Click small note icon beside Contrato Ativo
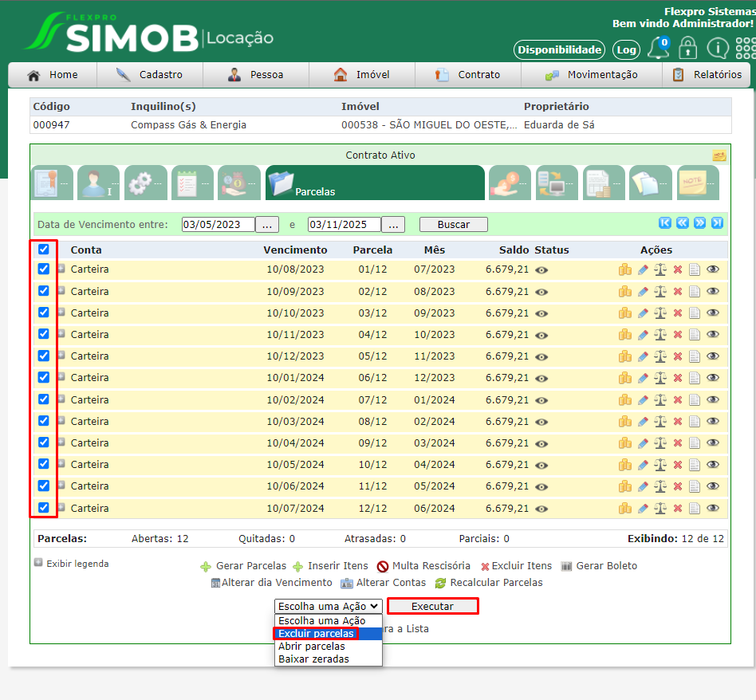756x700 pixels. point(719,155)
